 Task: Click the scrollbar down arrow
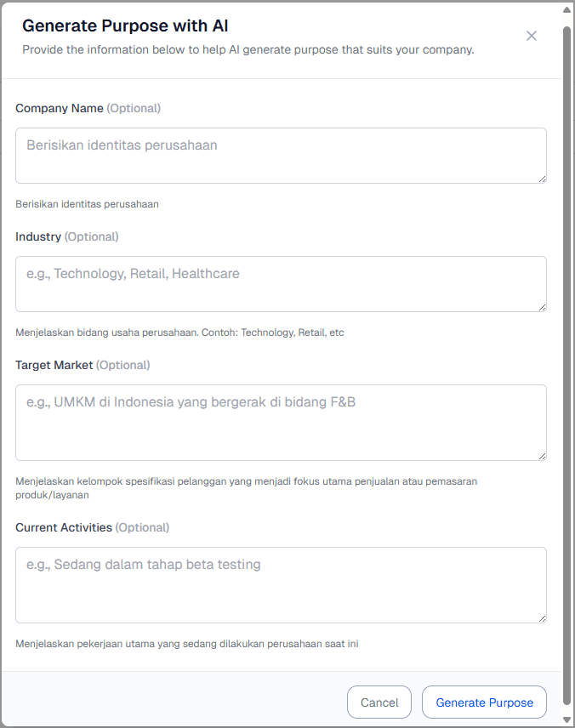(x=566, y=719)
